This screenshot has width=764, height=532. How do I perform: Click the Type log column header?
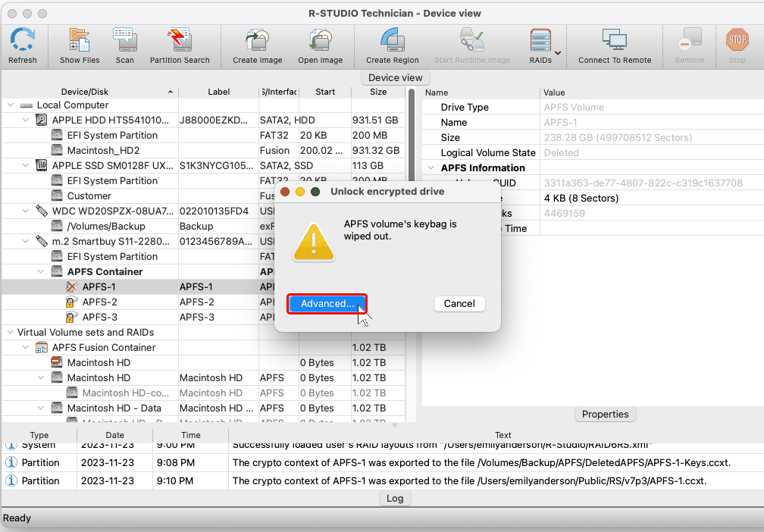tap(39, 435)
